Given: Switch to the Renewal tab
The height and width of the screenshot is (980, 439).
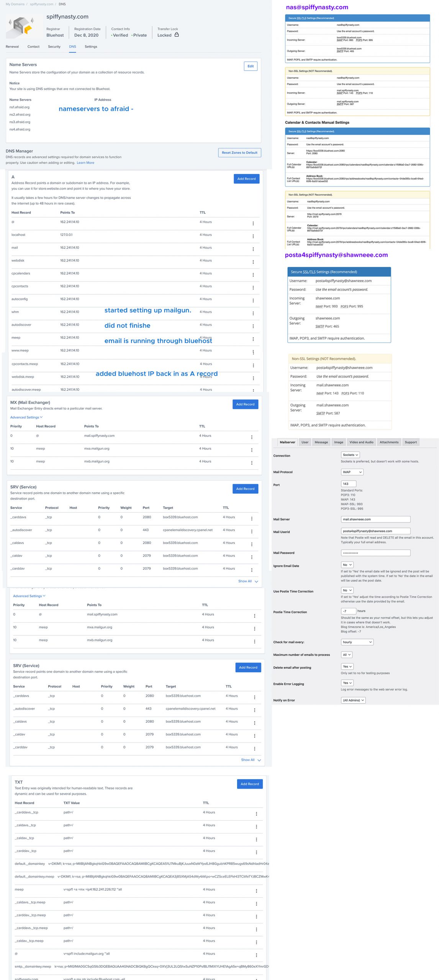Looking at the screenshot, I should coord(12,47).
